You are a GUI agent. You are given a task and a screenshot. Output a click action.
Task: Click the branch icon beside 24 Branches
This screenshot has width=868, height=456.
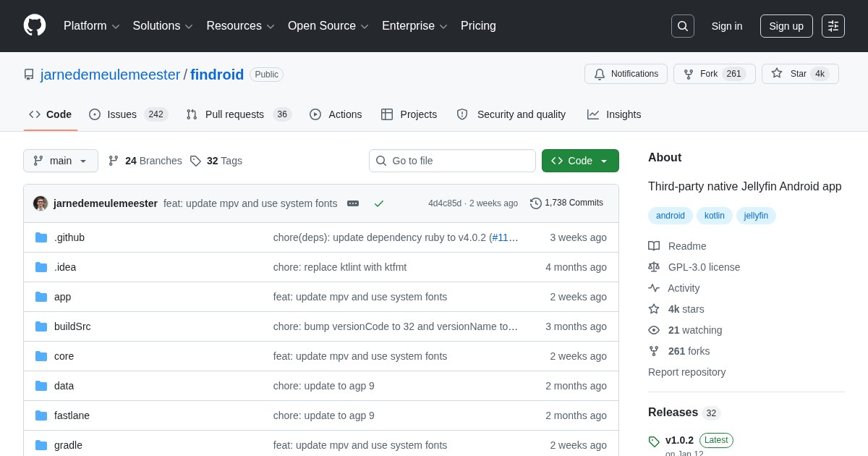[x=114, y=161]
